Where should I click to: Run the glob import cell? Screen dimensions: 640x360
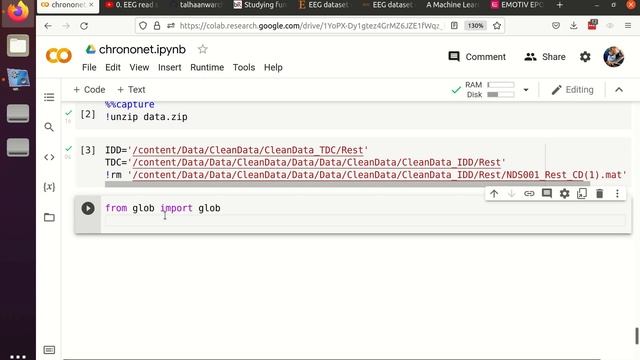point(88,208)
